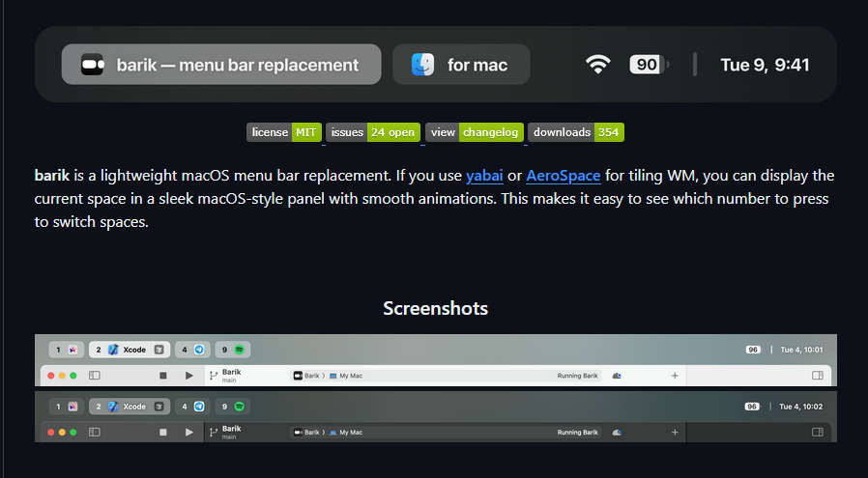Click the cloud icon in light Xcode toolbar
Viewport: 868px width, 478px height.
coord(617,376)
